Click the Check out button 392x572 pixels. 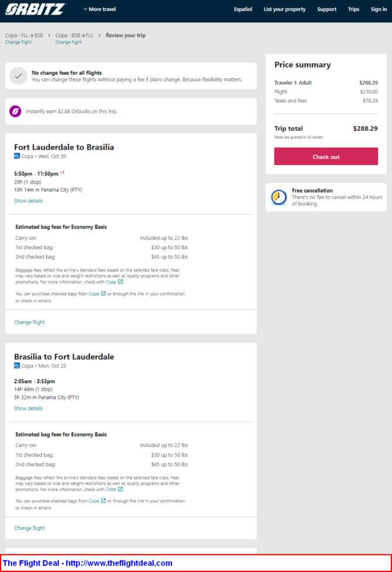326,157
